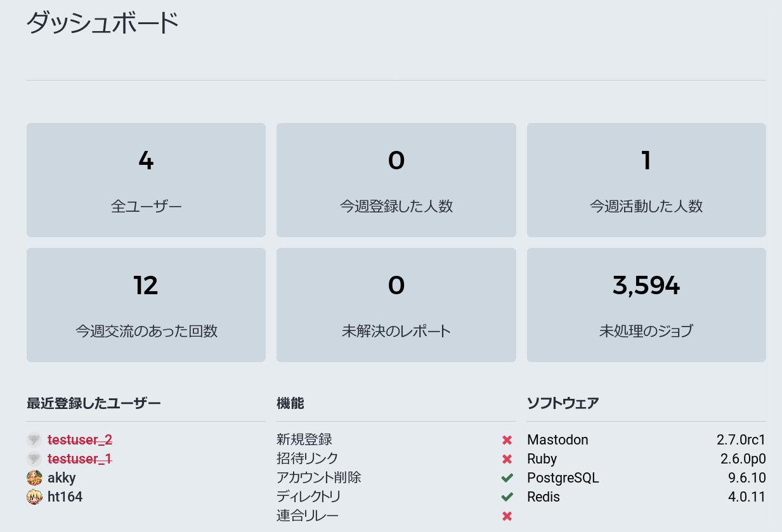Image resolution: width=782 pixels, height=532 pixels.
Task: Click ht164's avatar image
Action: pos(34,496)
